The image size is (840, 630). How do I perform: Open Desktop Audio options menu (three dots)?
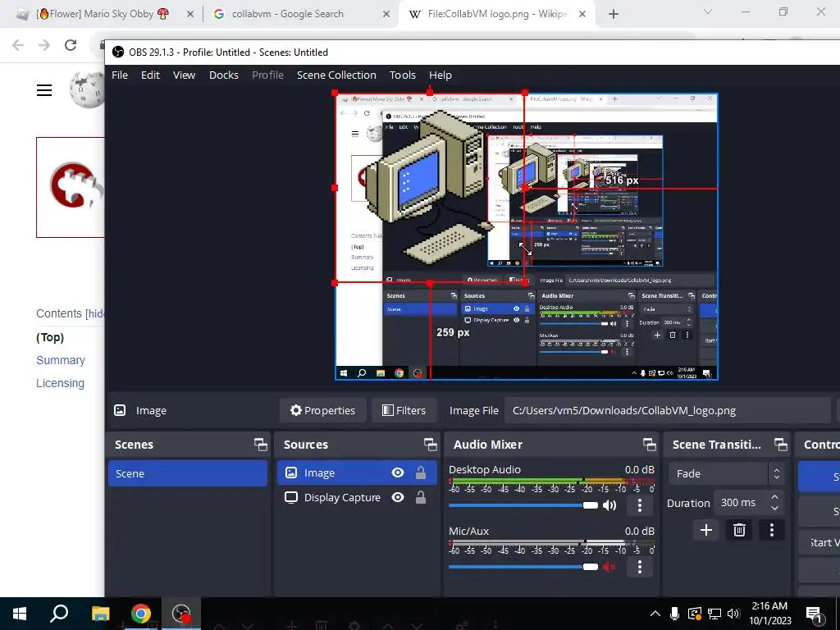[640, 505]
